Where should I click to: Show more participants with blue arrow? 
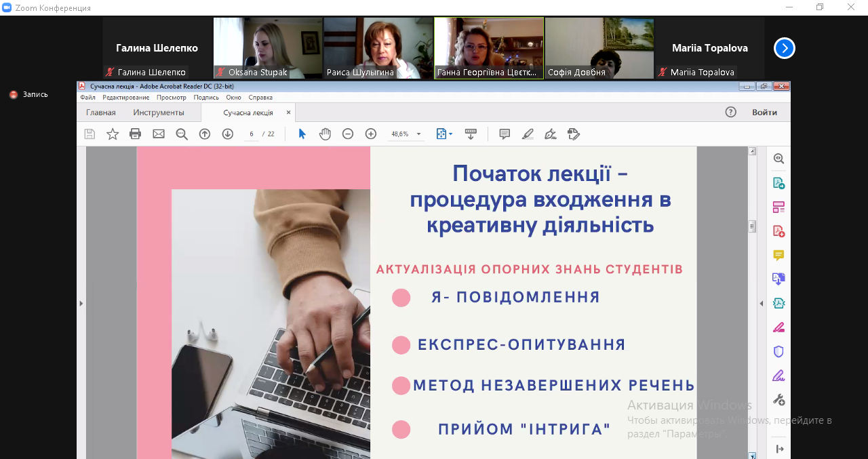[784, 48]
